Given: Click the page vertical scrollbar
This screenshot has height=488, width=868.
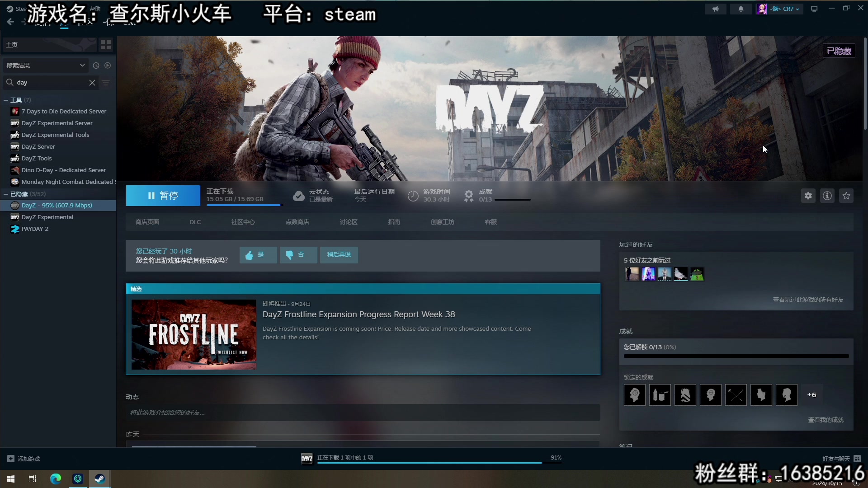Looking at the screenshot, I should point(865,84).
